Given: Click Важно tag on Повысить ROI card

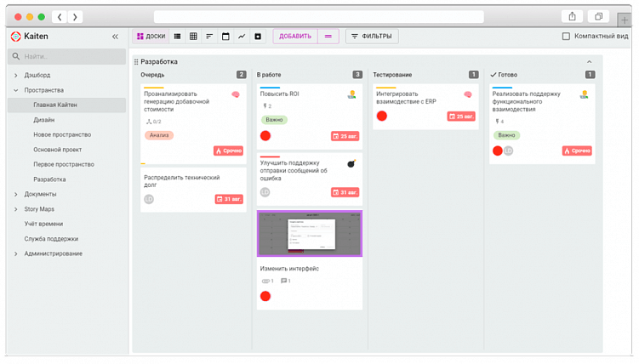Looking at the screenshot, I should coord(274,120).
